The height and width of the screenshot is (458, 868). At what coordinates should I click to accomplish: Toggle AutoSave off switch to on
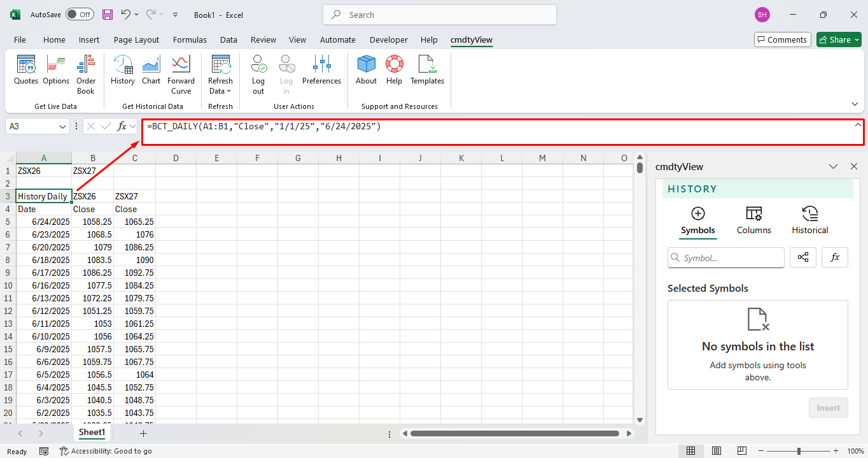80,14
